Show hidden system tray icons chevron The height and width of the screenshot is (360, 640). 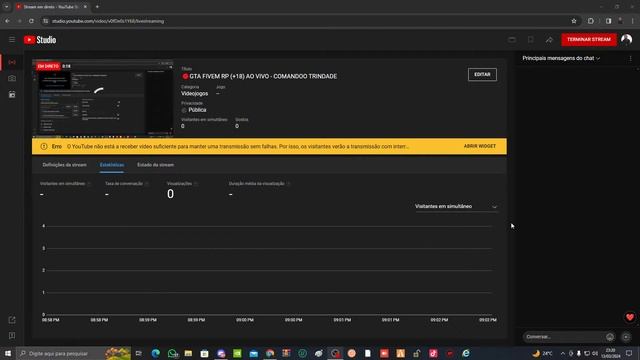563,353
